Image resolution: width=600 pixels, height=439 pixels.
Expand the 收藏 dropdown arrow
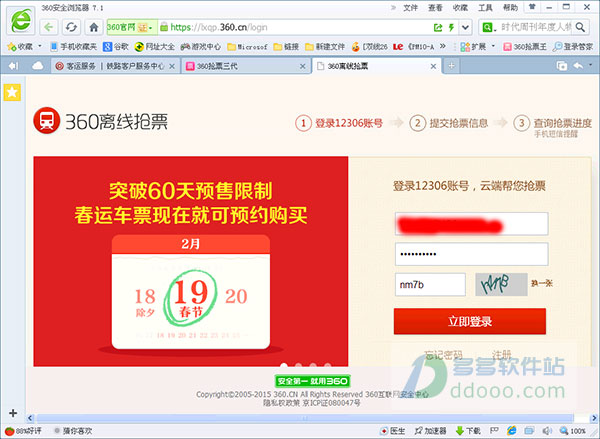[40, 47]
